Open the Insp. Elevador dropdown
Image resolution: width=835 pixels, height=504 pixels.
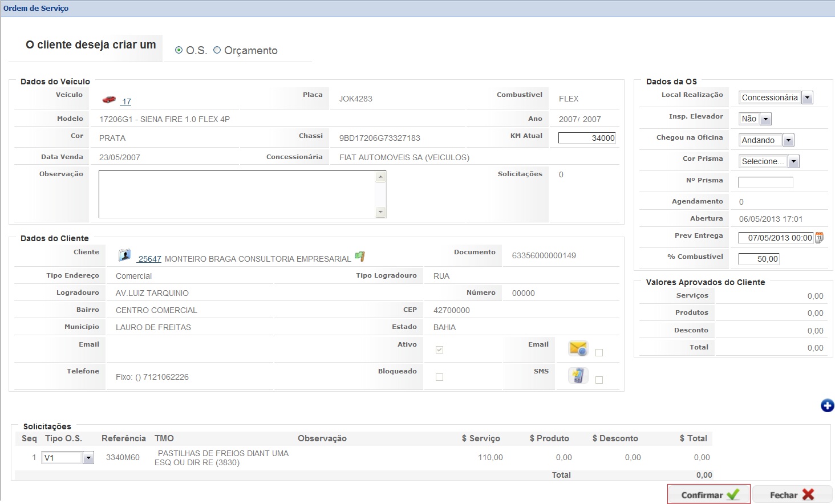click(755, 119)
